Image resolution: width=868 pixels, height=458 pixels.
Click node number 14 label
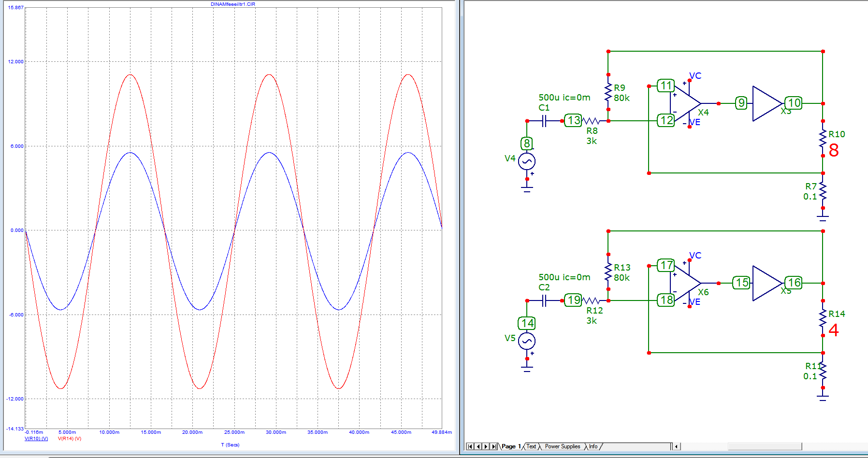click(527, 323)
